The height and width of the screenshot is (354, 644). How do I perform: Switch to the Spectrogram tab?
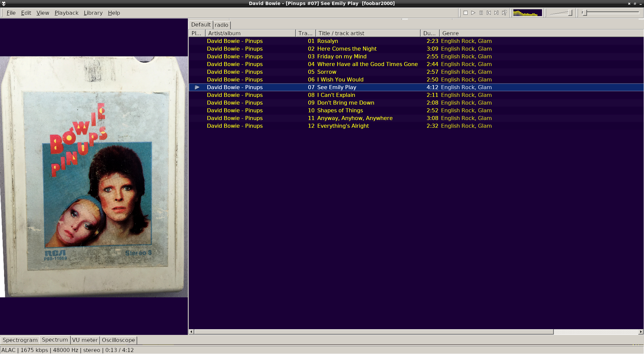20,340
